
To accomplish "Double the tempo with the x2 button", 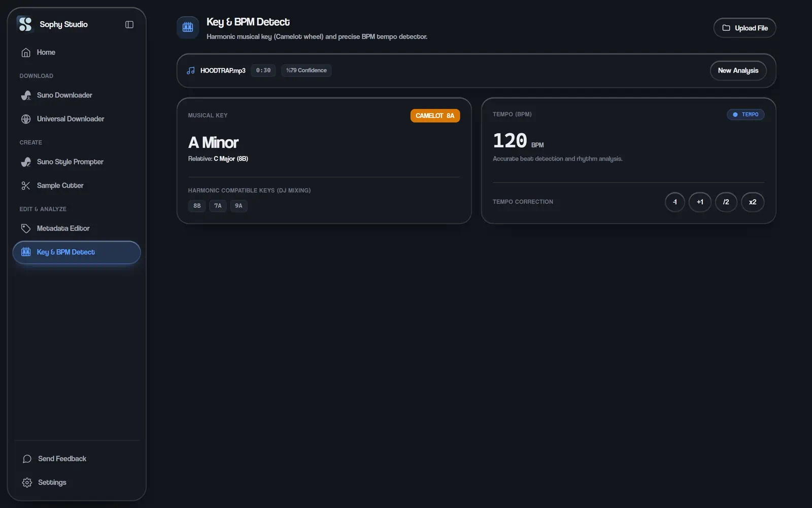I will pyautogui.click(x=753, y=202).
